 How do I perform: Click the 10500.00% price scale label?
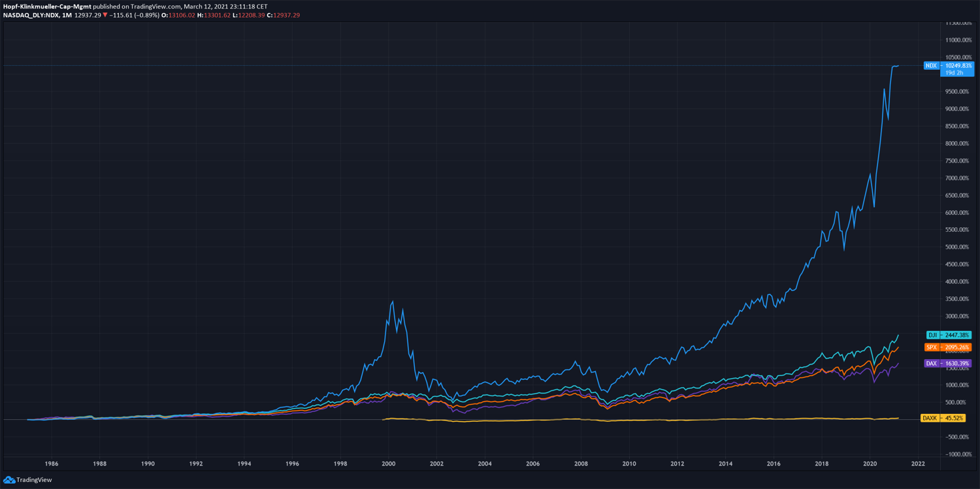958,57
